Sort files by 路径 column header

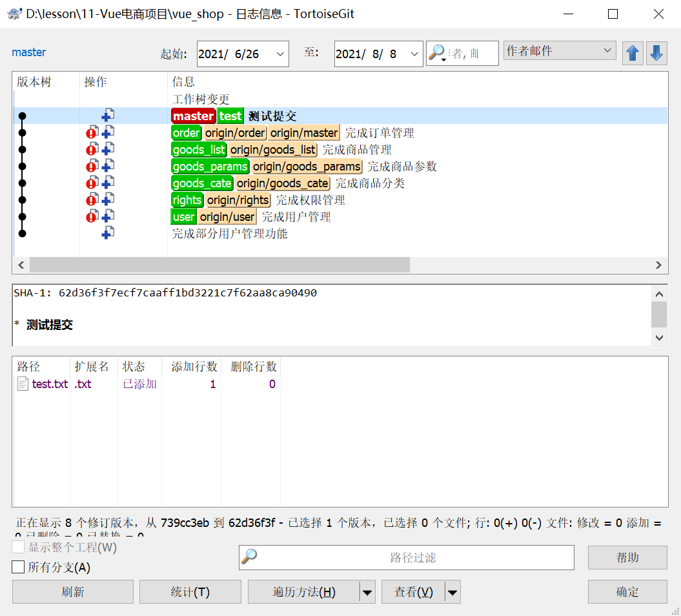pos(41,367)
